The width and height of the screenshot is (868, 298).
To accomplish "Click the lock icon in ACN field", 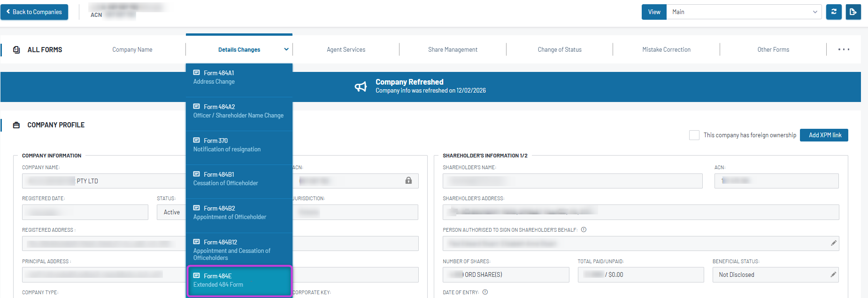I will 408,180.
